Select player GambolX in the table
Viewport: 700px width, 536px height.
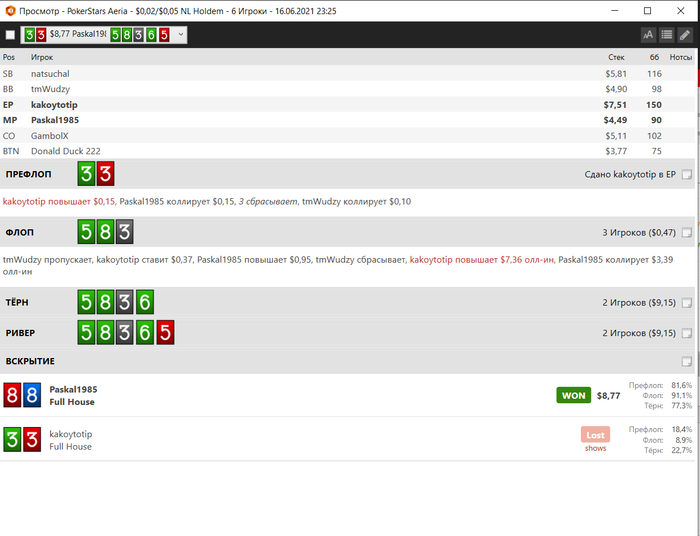(347, 136)
